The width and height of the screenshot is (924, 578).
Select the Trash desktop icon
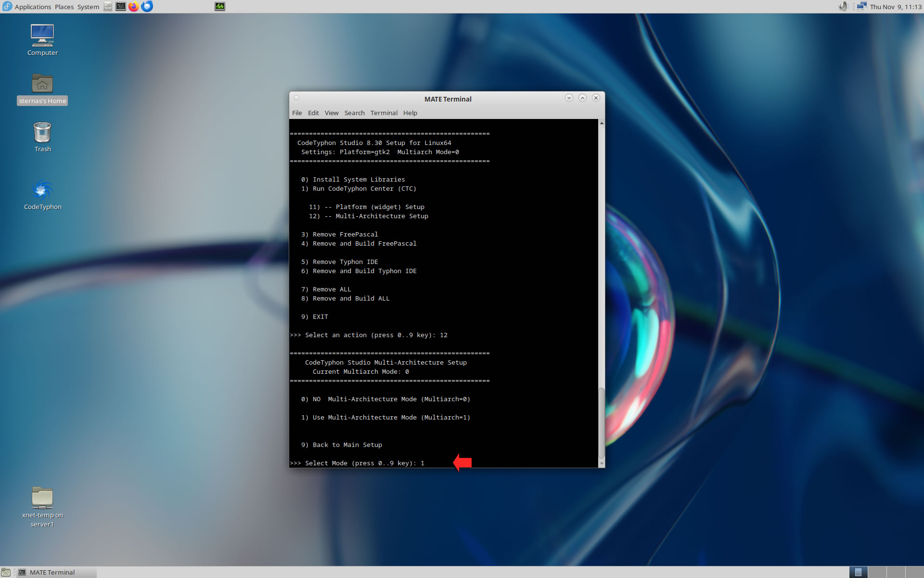point(42,137)
